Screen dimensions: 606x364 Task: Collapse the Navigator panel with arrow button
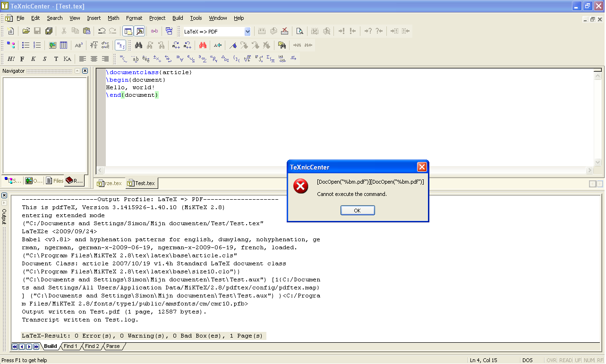pos(77,71)
